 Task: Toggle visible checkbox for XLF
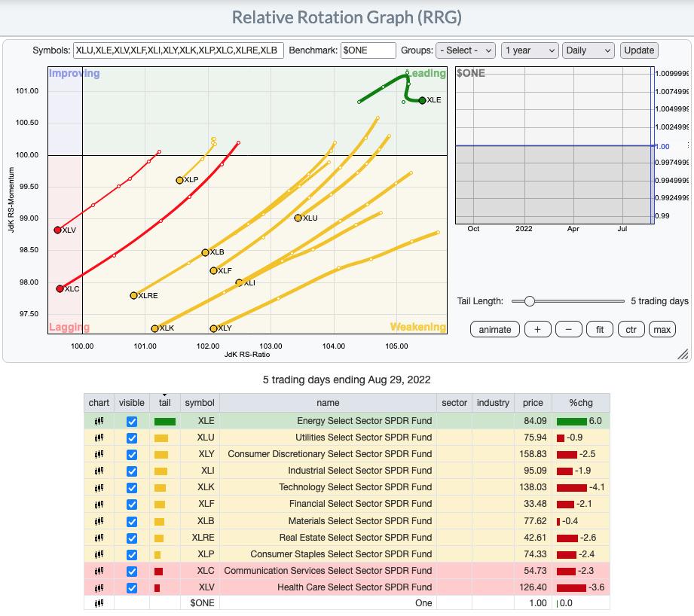tap(131, 505)
